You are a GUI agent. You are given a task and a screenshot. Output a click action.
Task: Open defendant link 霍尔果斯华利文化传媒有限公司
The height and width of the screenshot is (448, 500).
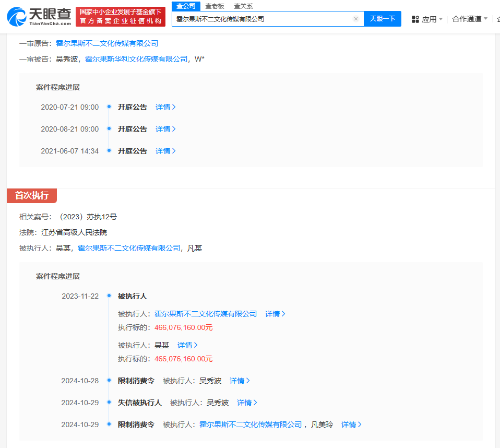click(136, 59)
